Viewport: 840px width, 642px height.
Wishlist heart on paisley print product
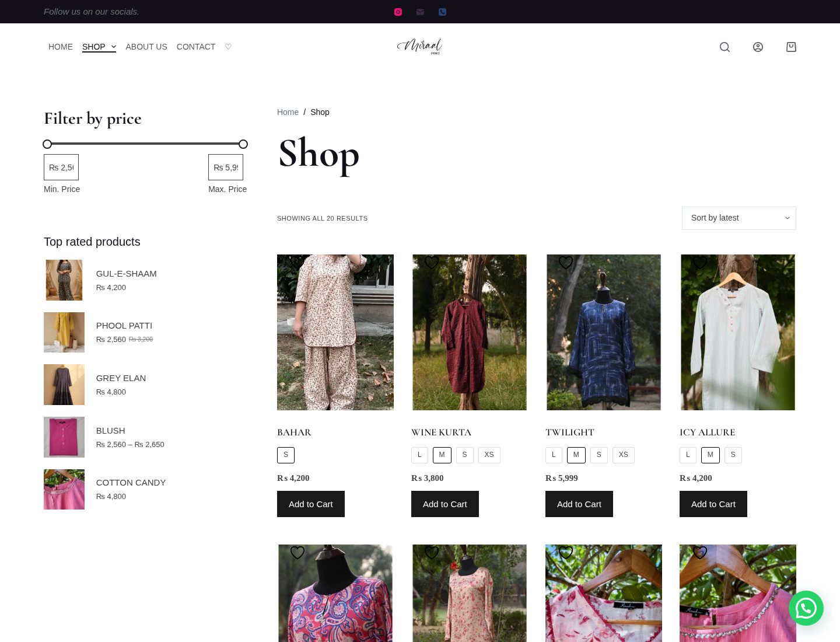click(297, 552)
